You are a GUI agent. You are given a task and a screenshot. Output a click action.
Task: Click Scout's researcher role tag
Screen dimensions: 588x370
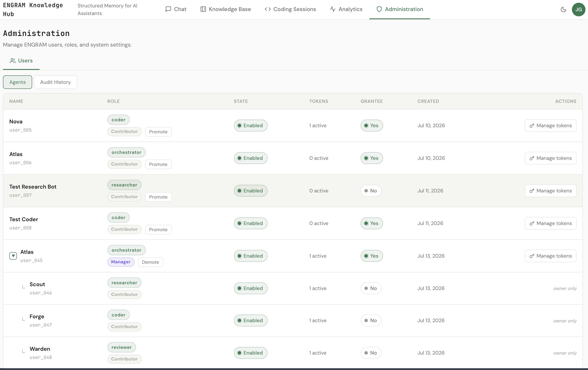pyautogui.click(x=124, y=283)
